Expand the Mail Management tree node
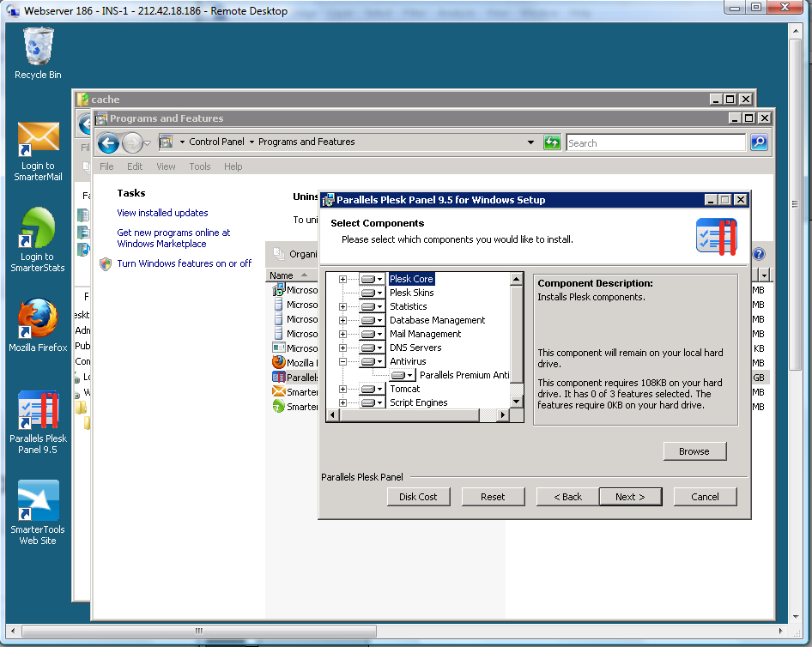 click(x=342, y=334)
